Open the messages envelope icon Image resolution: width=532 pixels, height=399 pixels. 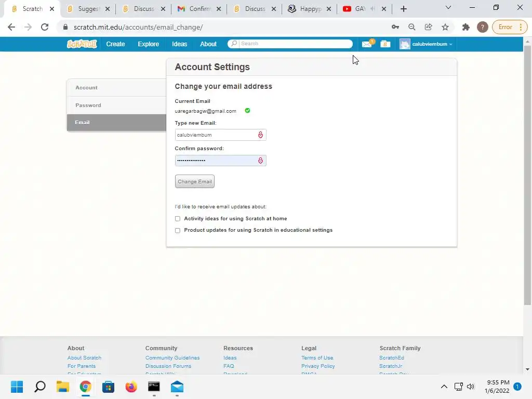point(367,44)
